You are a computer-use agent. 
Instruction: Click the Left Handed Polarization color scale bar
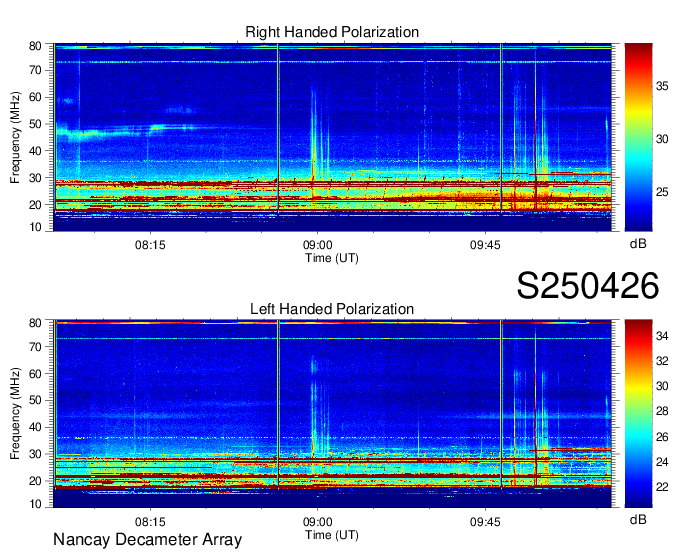coord(638,414)
